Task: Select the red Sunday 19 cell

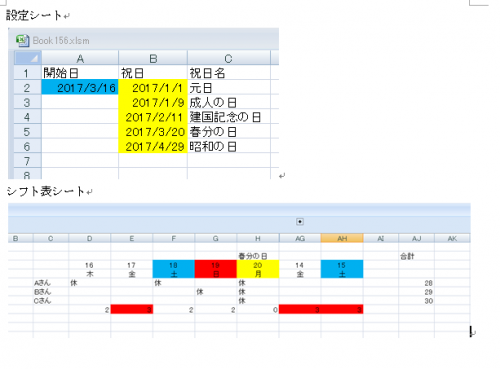Action: (216, 265)
